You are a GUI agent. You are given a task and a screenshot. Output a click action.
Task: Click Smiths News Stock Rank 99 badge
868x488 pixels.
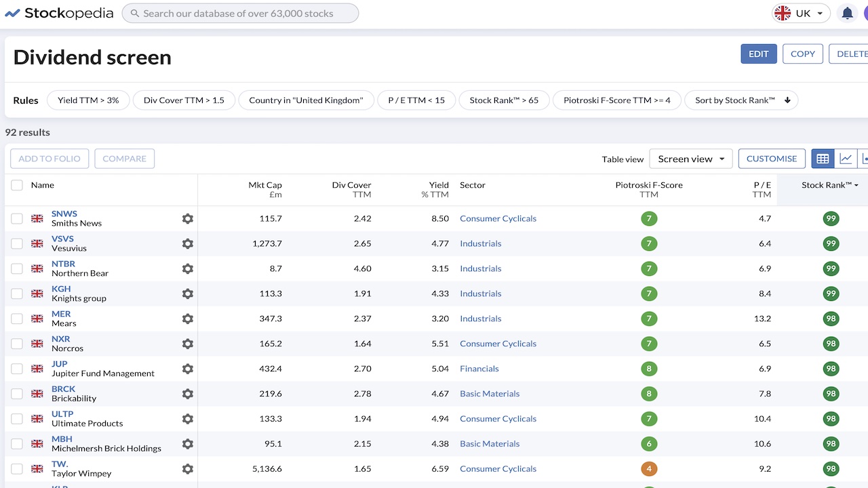[x=831, y=218]
